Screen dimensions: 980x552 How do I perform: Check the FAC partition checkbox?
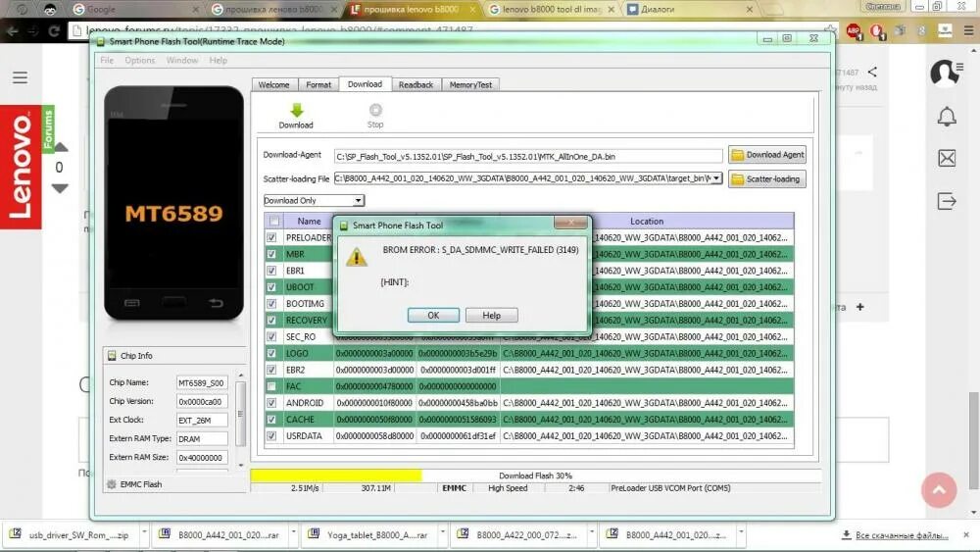271,386
